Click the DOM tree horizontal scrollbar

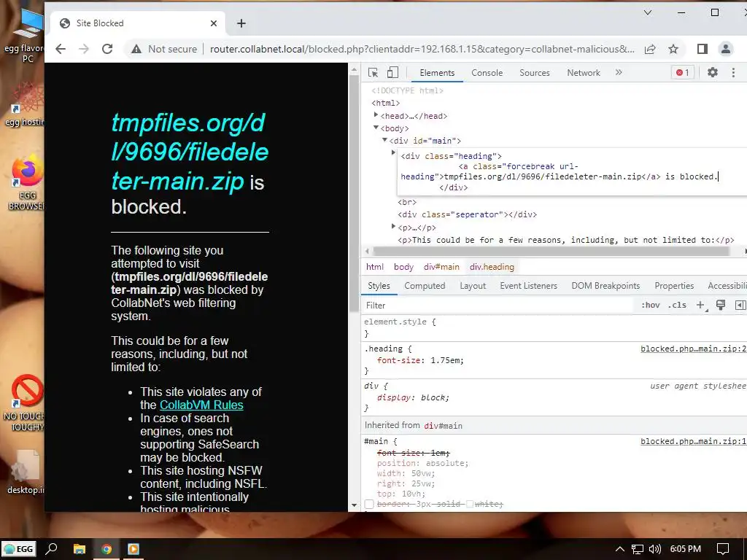[x=551, y=252]
